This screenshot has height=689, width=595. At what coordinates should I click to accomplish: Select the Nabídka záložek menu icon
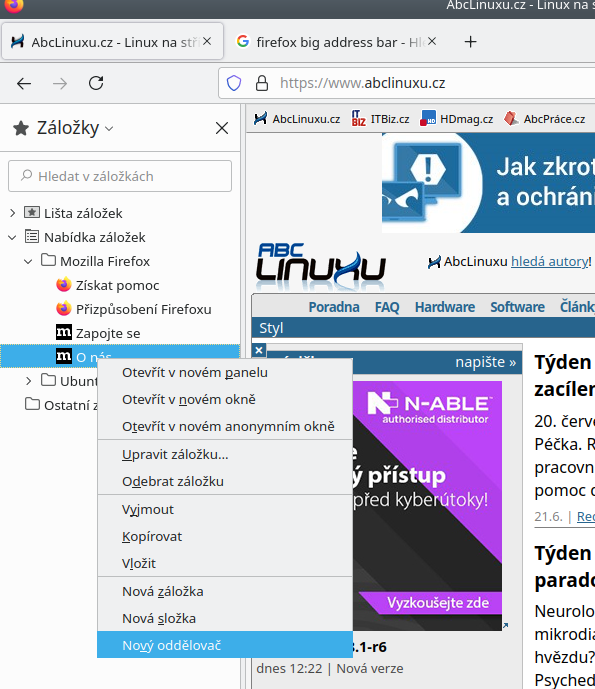point(32,236)
